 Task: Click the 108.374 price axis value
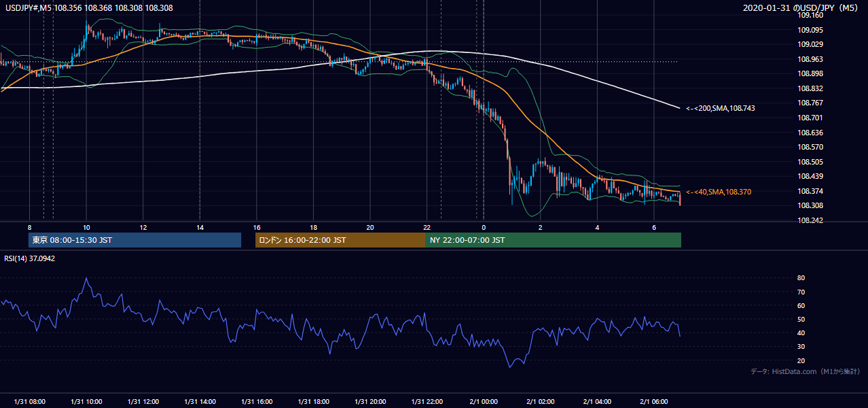click(x=810, y=192)
